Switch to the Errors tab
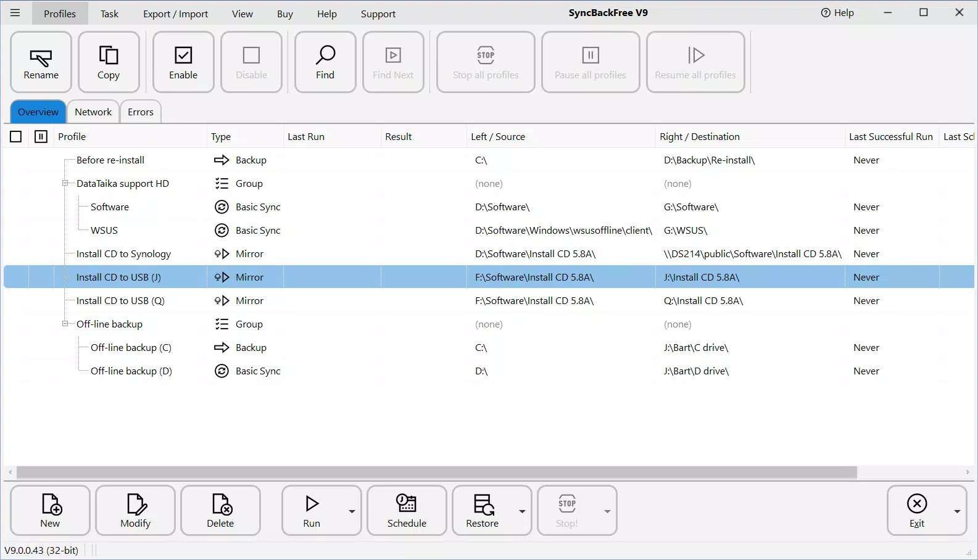Image resolution: width=978 pixels, height=560 pixels. tap(141, 112)
